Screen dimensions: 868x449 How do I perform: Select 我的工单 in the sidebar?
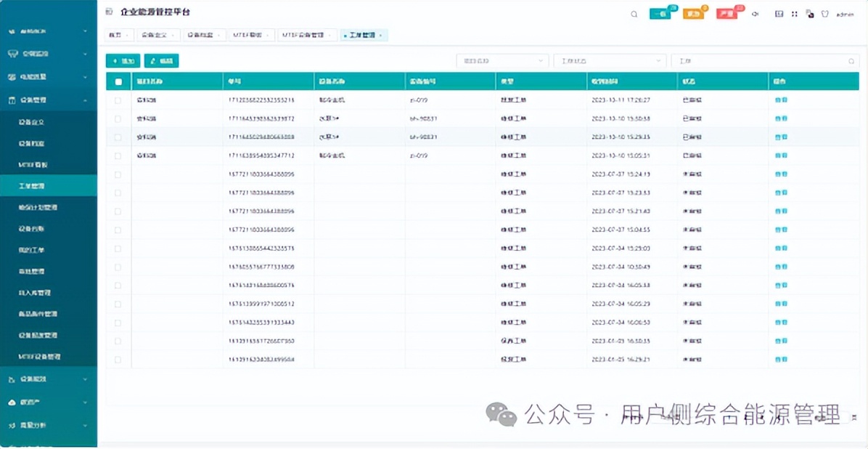(x=48, y=250)
